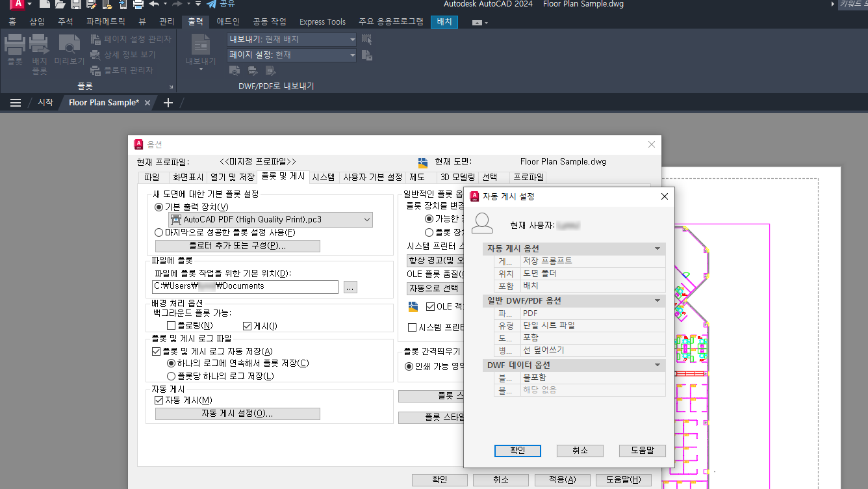Uncheck the 게시 background processing checkbox
Screen dimensions: 868x489
(x=247, y=326)
